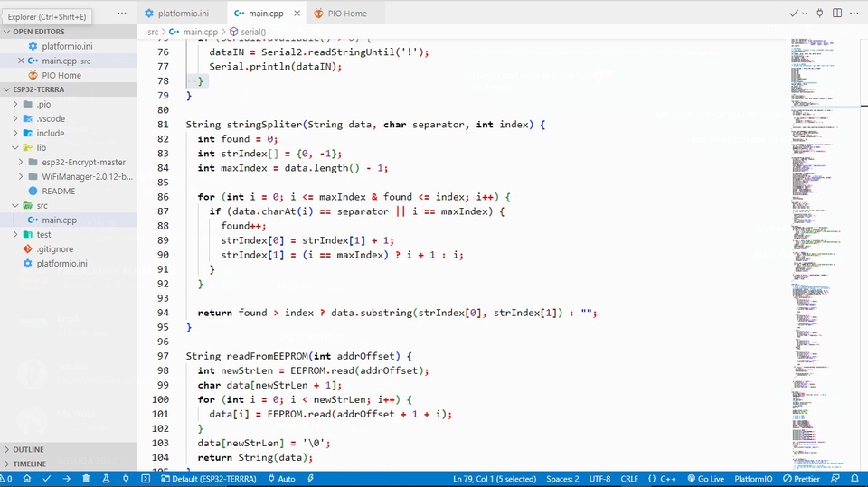This screenshot has width=868, height=487.
Task: Click the PlatformIO Clean trash icon
Action: pos(86,479)
